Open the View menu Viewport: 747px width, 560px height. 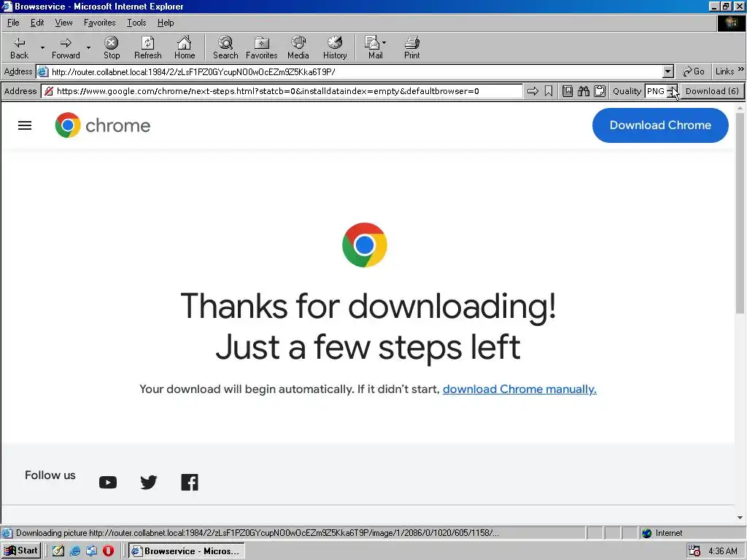click(x=63, y=23)
